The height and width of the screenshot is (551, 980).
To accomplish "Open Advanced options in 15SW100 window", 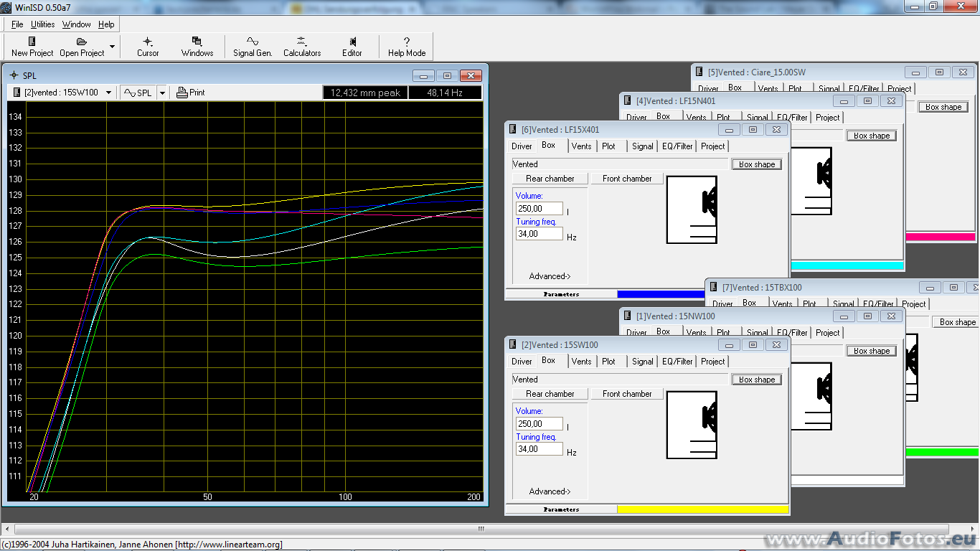I will [x=550, y=491].
